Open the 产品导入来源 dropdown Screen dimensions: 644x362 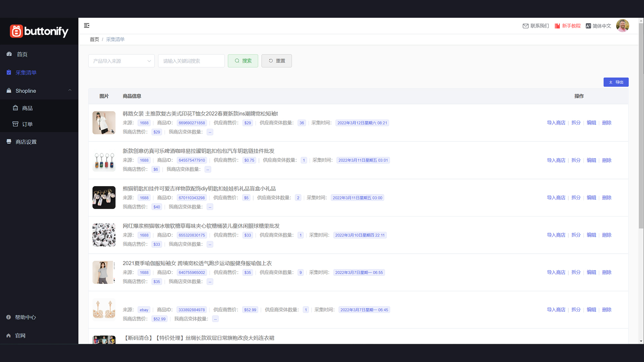click(x=121, y=61)
